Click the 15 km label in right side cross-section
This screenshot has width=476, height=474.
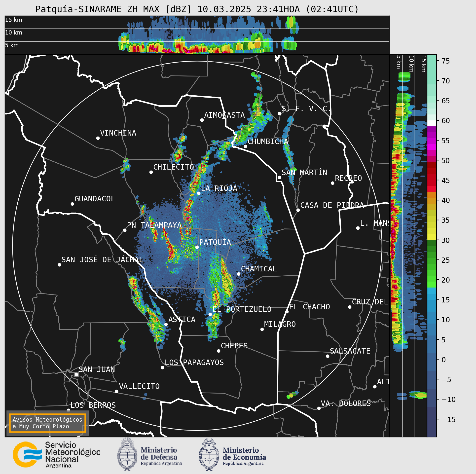[423, 64]
